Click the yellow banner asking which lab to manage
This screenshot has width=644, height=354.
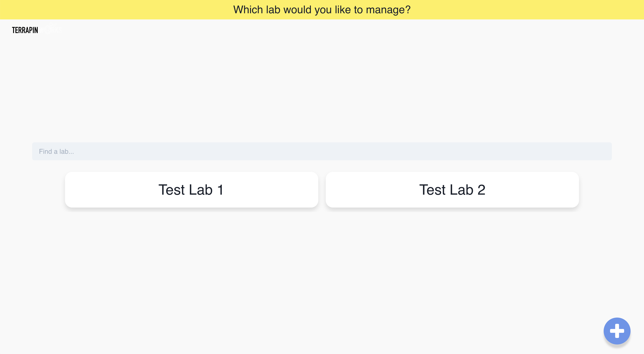coord(322,10)
